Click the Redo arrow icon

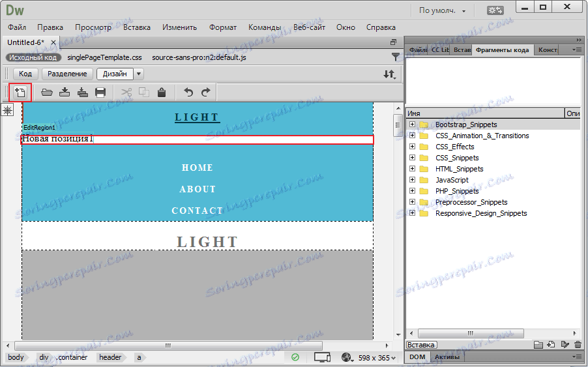[x=206, y=92]
